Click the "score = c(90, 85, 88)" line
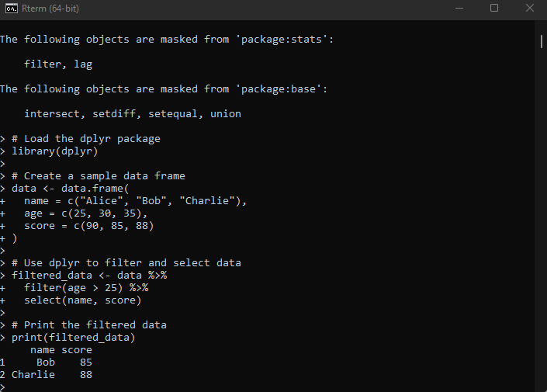Viewport: 547px width, 392px height. (88, 226)
